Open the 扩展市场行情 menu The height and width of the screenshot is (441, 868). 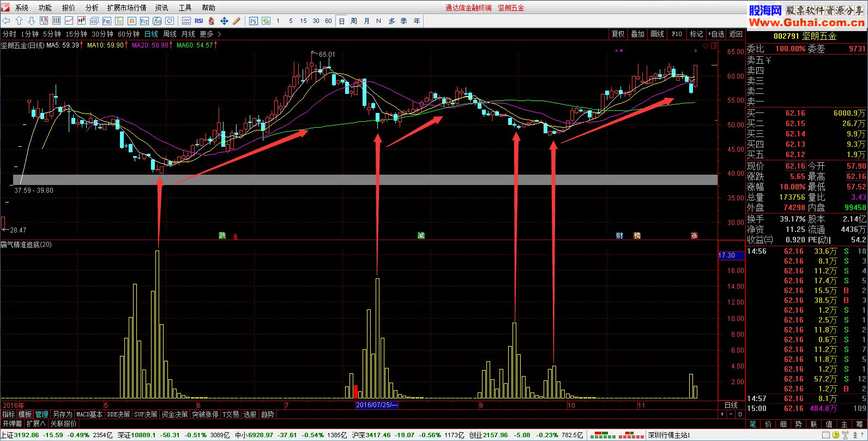(x=127, y=8)
